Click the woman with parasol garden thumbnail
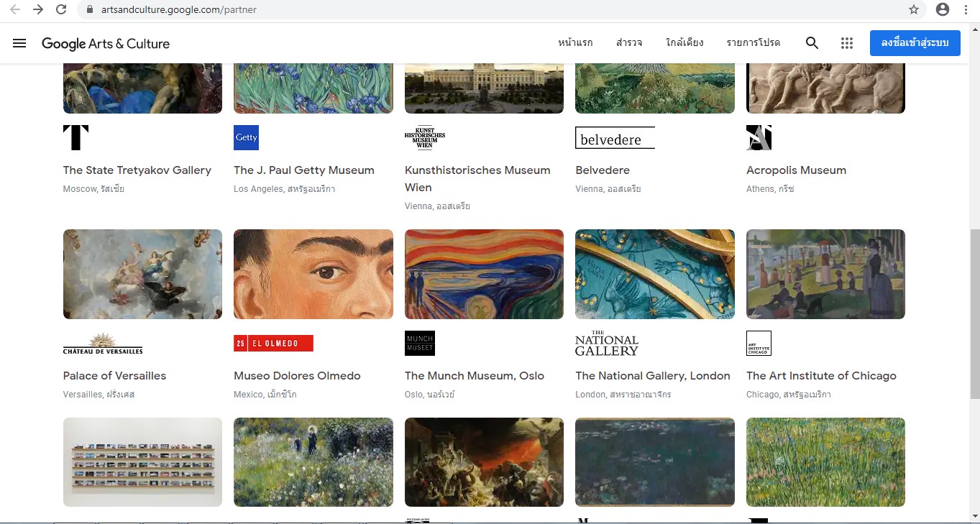Image resolution: width=980 pixels, height=524 pixels. 313,462
